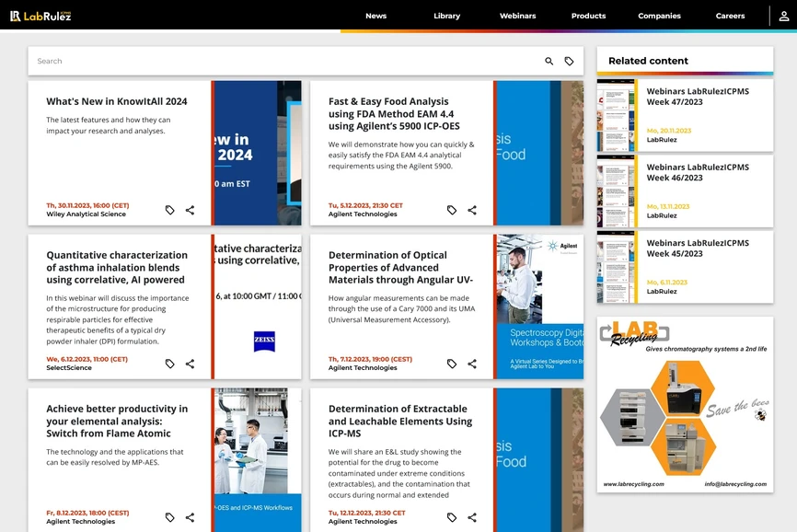This screenshot has width=797, height=532.
Task: Click date Mo, 6.11.2023 in related content
Action: tap(667, 282)
